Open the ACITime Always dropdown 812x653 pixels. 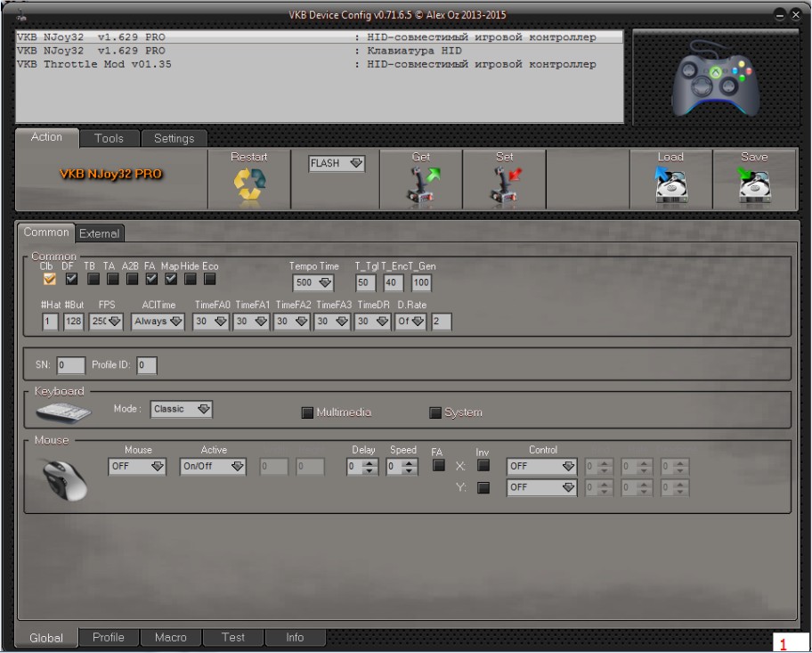tap(158, 322)
